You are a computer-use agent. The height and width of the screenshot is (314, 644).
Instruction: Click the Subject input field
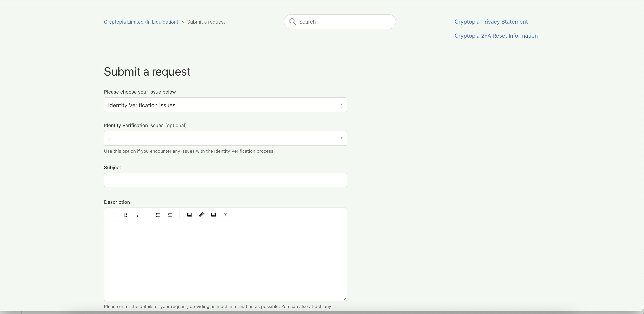click(225, 180)
